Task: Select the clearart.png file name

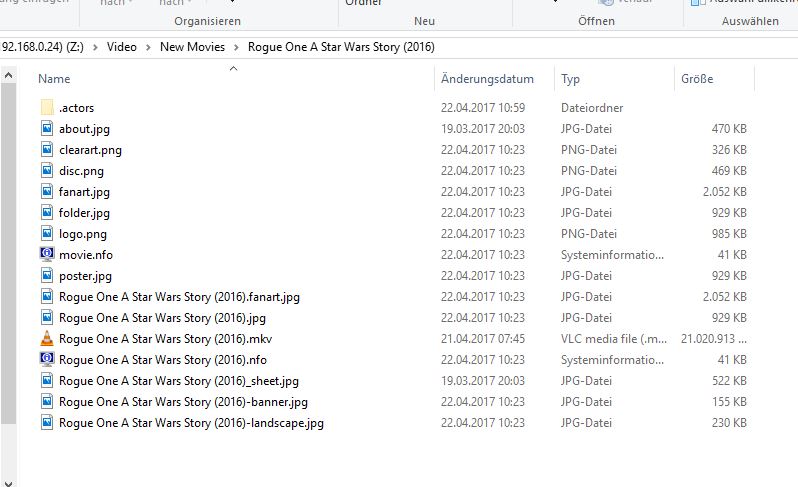Action: pos(90,150)
